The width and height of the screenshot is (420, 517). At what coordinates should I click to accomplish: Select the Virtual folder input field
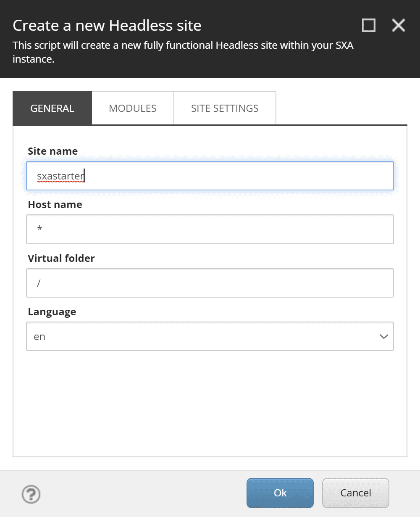210,283
